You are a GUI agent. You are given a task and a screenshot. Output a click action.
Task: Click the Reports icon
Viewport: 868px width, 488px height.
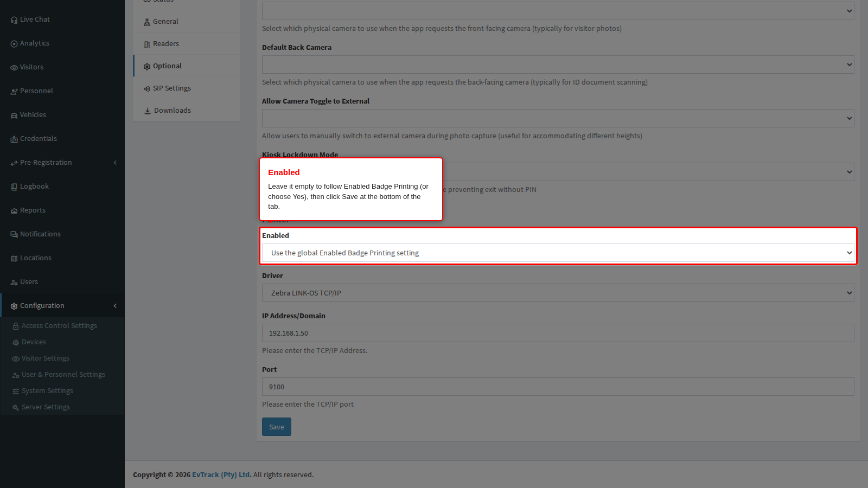(14, 211)
